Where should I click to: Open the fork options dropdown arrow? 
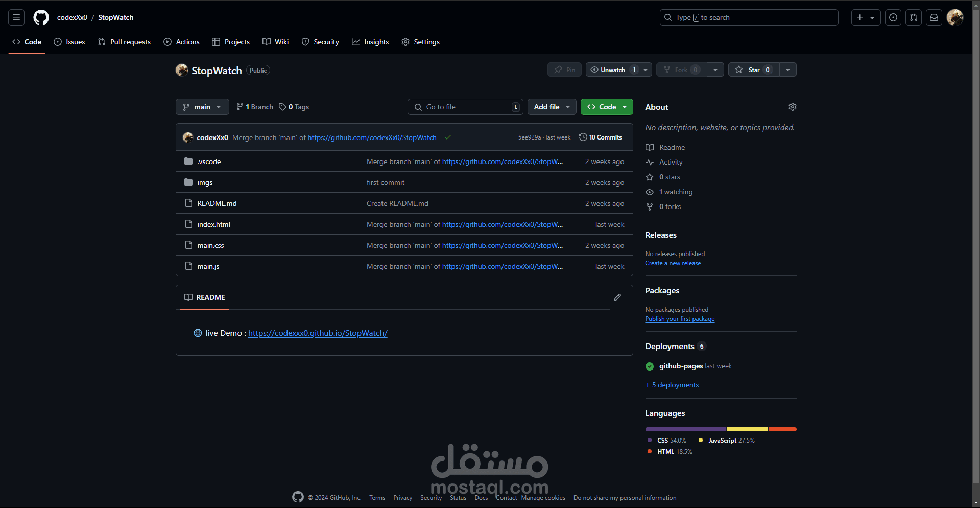715,70
